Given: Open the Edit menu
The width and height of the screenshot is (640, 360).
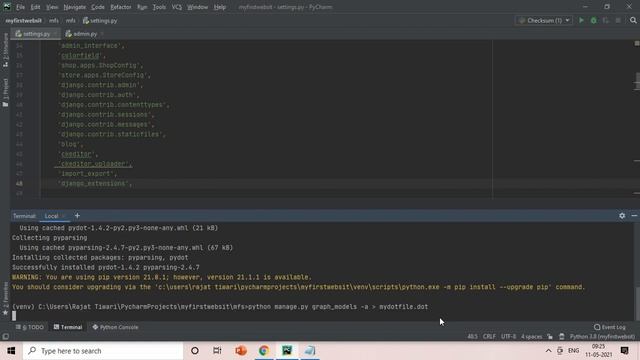Looking at the screenshot, I should click(x=36, y=7).
